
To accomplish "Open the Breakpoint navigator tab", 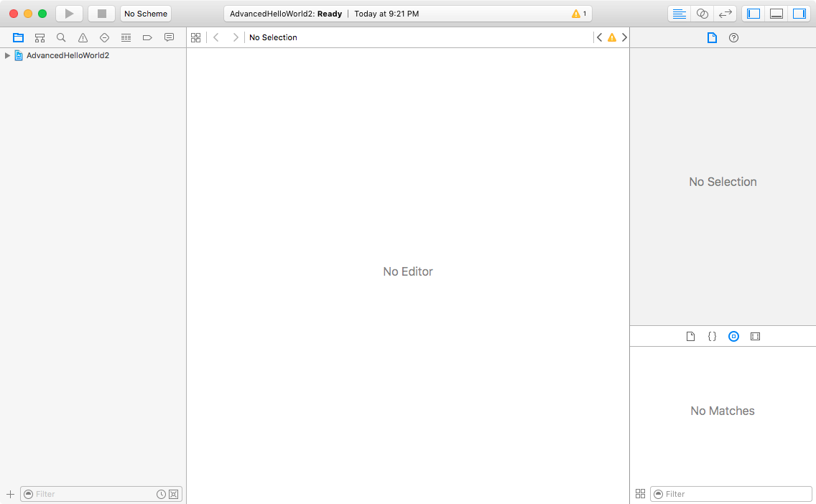I will click(x=147, y=37).
